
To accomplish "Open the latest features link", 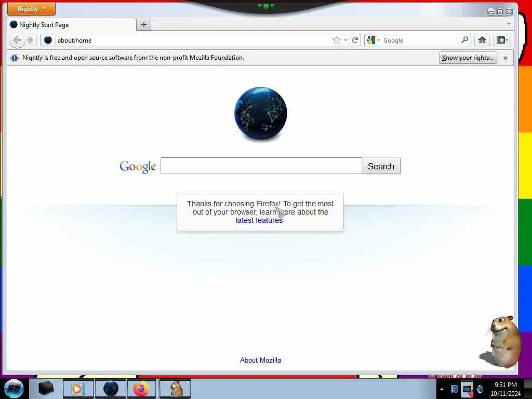I will pos(259,220).
